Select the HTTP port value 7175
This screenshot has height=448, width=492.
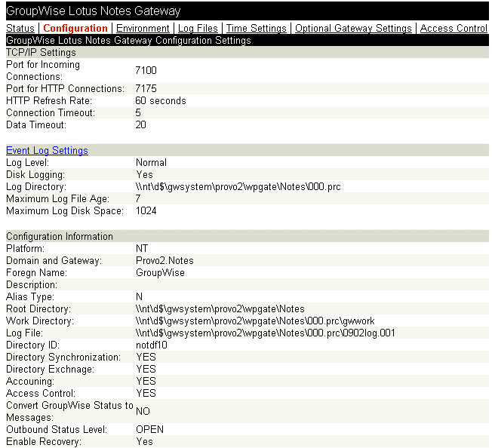point(146,88)
